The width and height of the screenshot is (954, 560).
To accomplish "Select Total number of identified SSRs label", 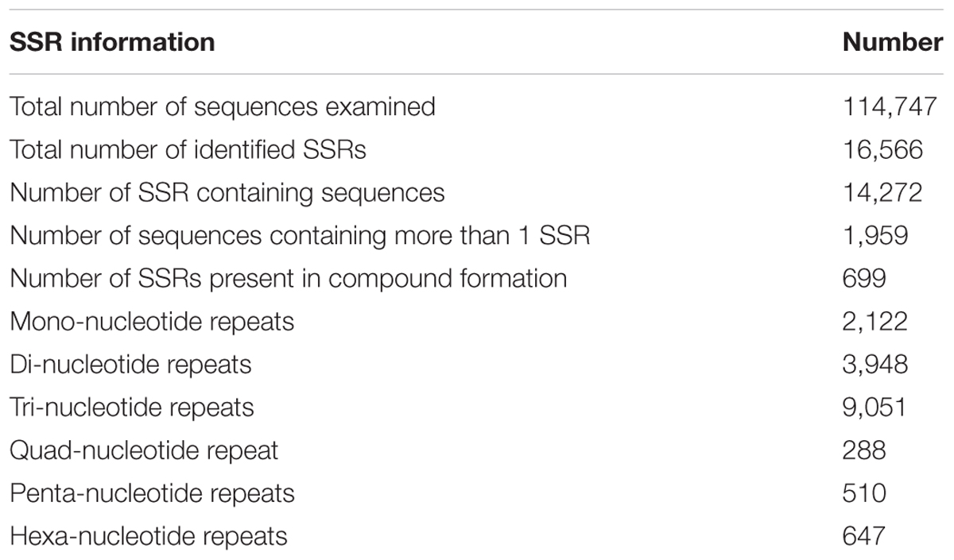I will 188,149.
